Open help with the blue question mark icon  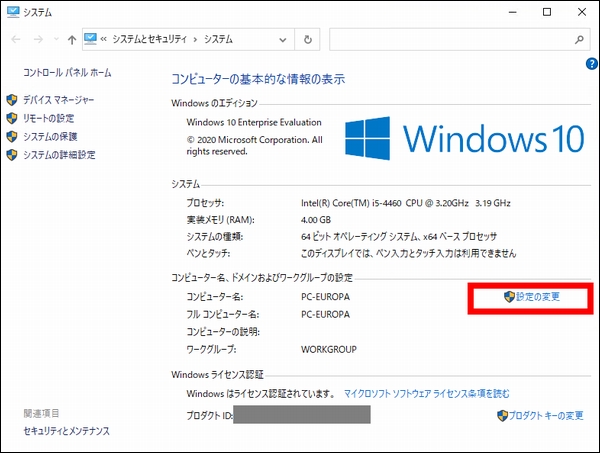coord(592,64)
